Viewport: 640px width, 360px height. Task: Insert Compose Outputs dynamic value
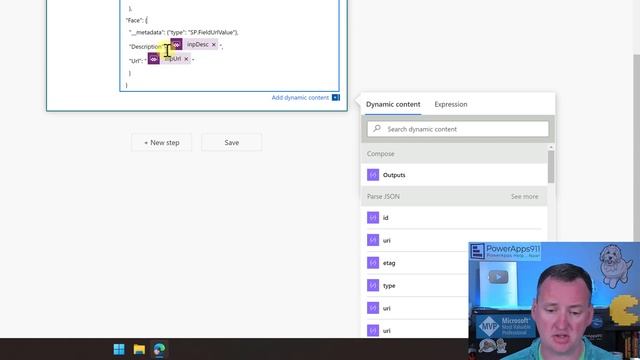pos(454,175)
